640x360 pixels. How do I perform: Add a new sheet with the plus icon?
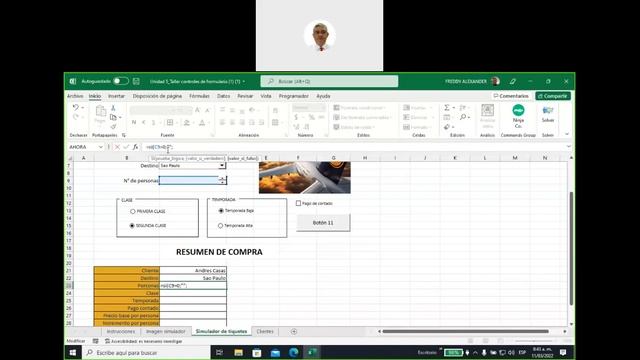294,331
